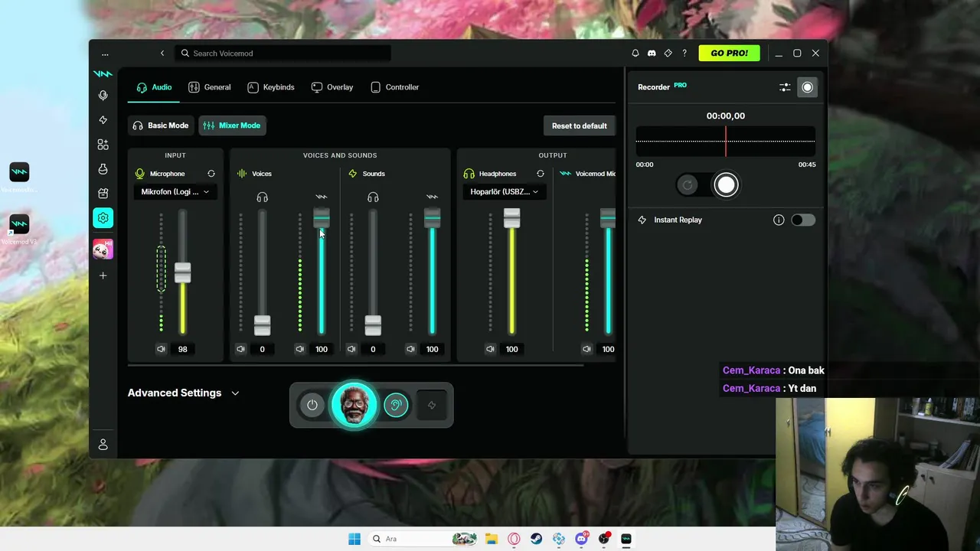Viewport: 980px width, 551px height.
Task: Click the old man voice avatar
Action: tap(354, 405)
